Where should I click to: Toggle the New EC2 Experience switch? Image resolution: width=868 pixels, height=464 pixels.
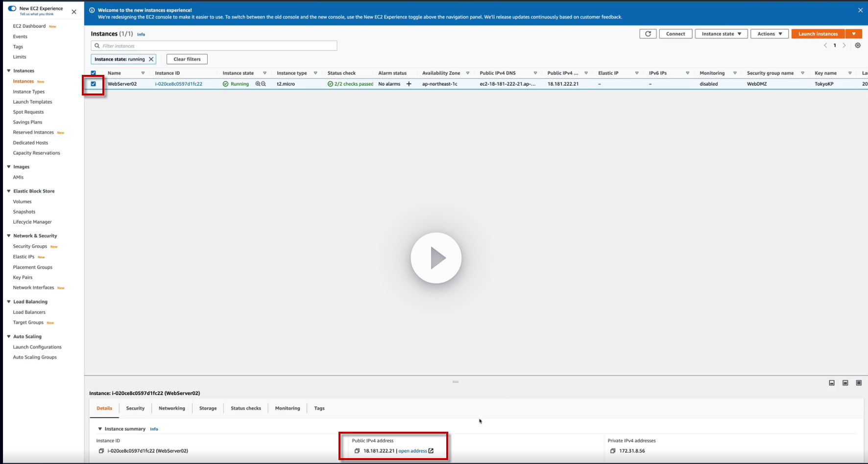[x=12, y=8]
